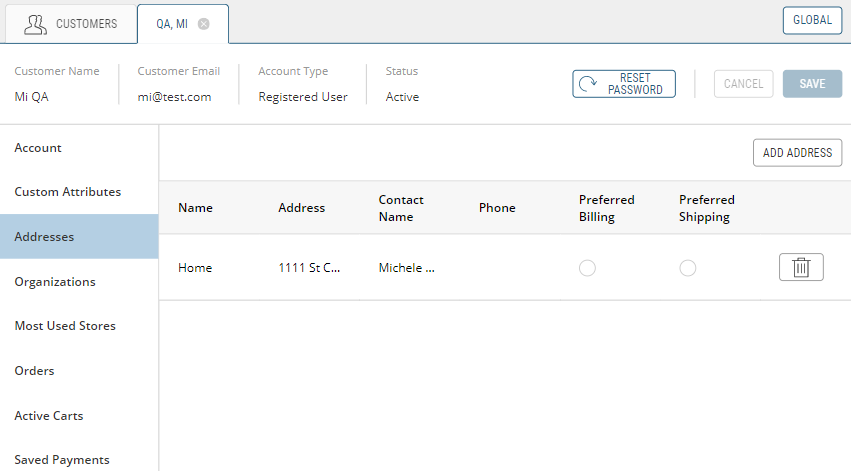Click the Add Address button
This screenshot has height=471, width=851.
coord(797,153)
